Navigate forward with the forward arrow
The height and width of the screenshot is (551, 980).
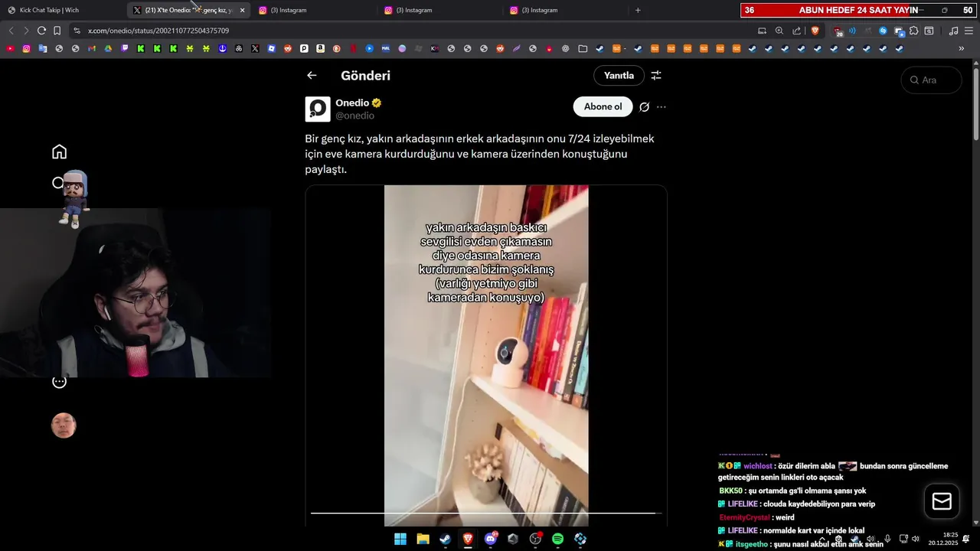tap(26, 31)
